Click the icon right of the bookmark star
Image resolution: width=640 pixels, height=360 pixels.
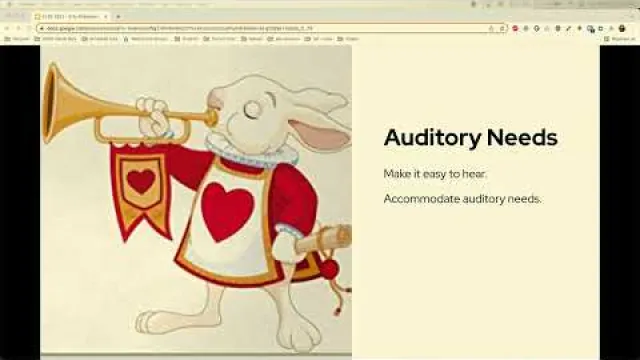(502, 29)
